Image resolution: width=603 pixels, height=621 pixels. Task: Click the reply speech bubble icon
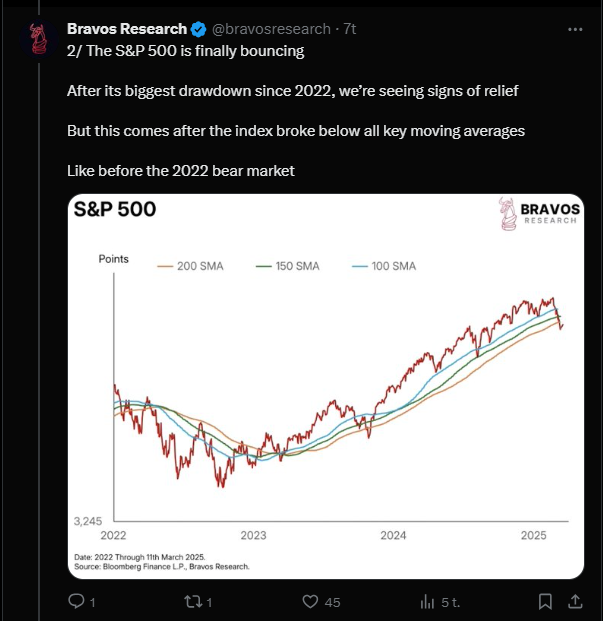click(x=76, y=601)
